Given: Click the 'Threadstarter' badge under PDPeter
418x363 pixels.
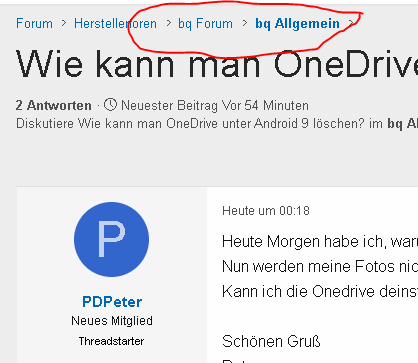Looking at the screenshot, I should pos(111,341).
